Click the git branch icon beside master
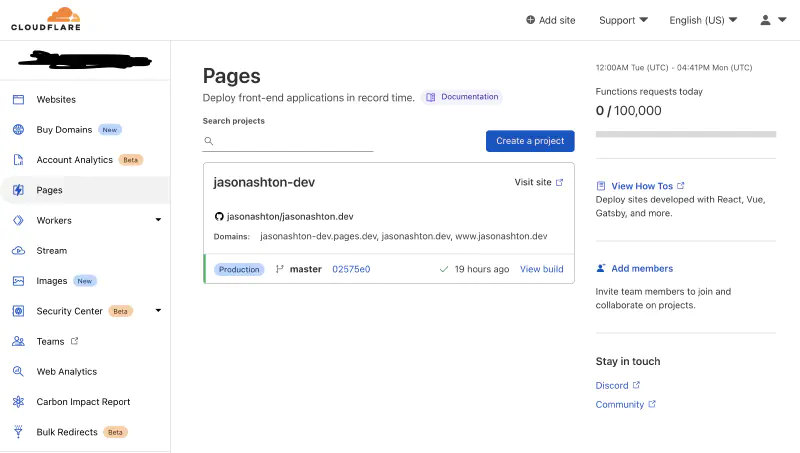Image resolution: width=800 pixels, height=453 pixels. click(x=280, y=269)
